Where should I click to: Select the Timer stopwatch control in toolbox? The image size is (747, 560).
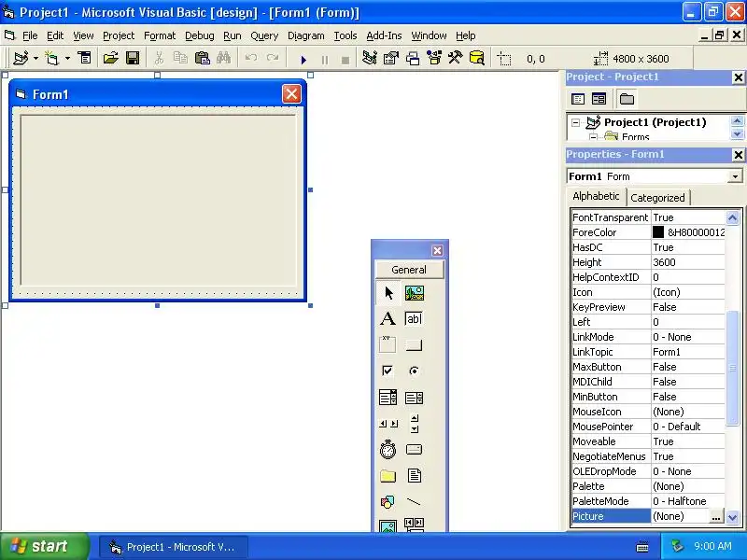tap(388, 449)
